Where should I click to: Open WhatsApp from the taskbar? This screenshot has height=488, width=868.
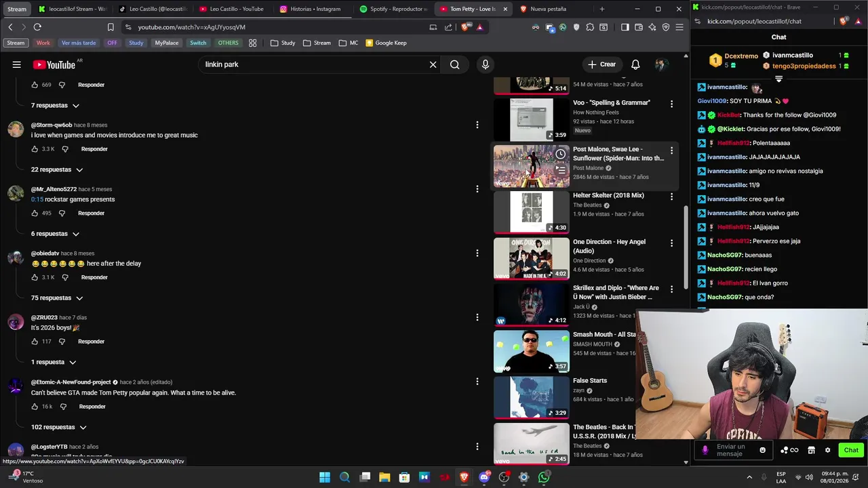543,477
